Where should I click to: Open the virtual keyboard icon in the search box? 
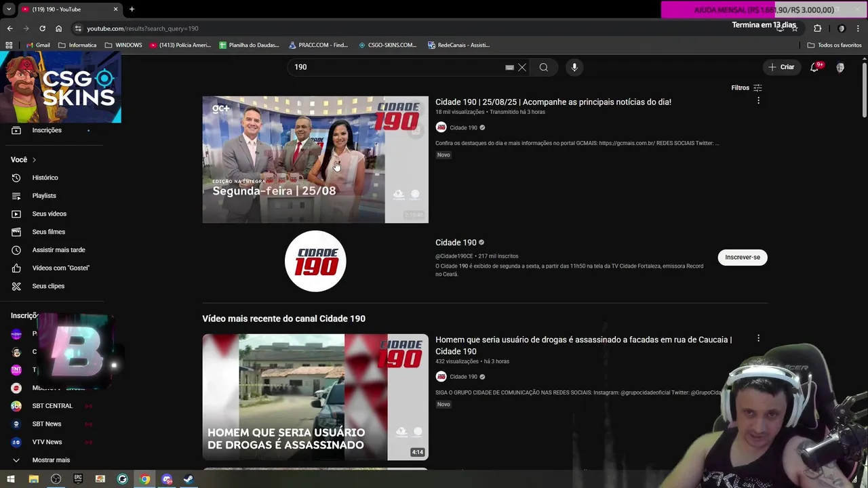[509, 67]
